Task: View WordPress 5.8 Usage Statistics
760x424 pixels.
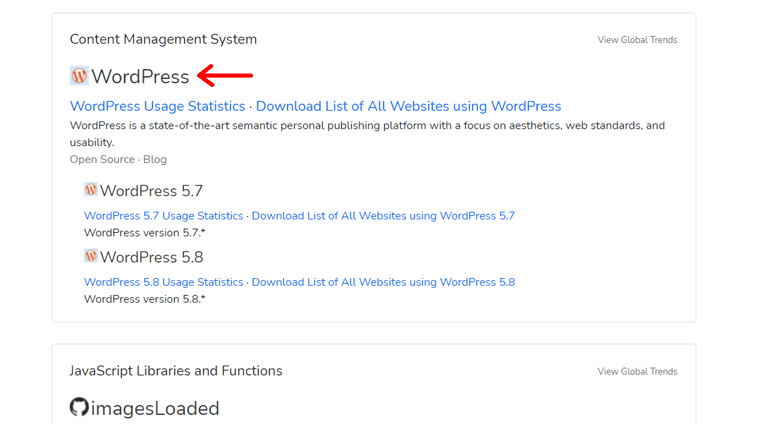Action: [163, 282]
